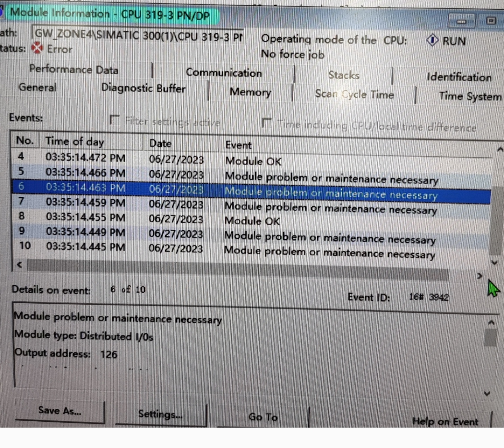Open the Settings... dialog button

click(161, 414)
